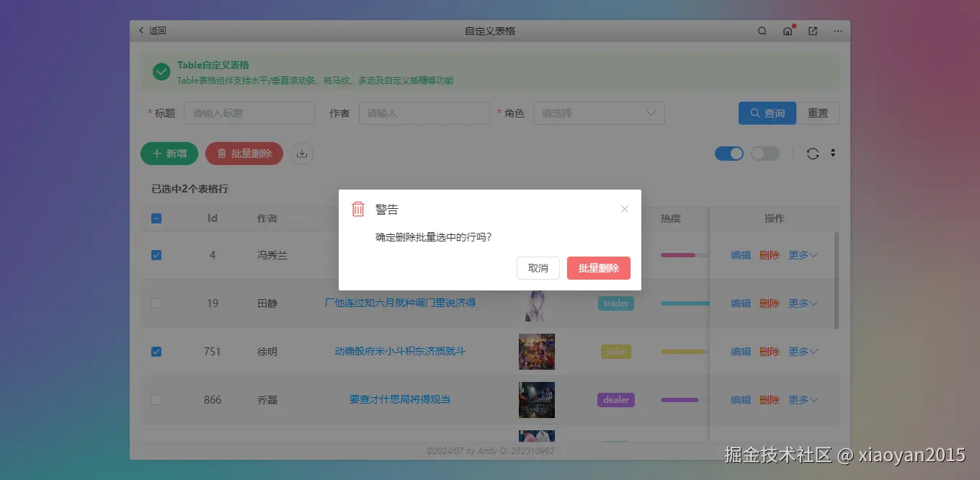Uncheck the row checkbox for 冯秀兰
The height and width of the screenshot is (480, 980).
tap(156, 254)
